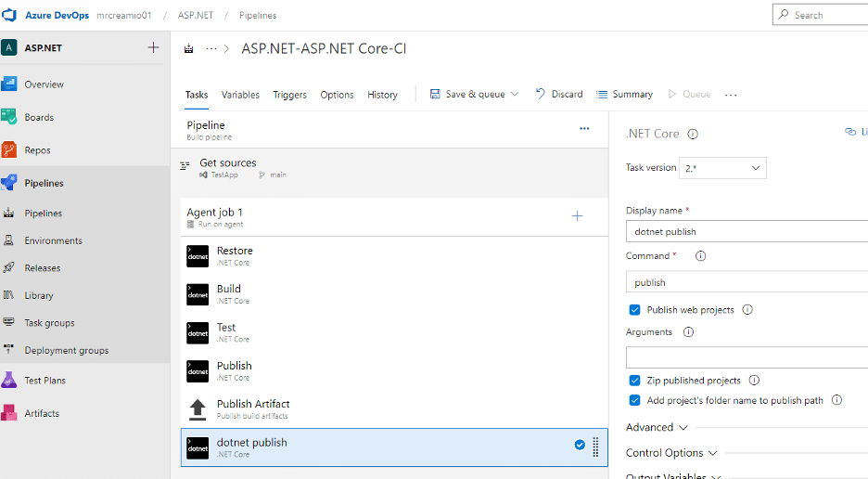Expand the Control Options section
Image resolution: width=868 pixels, height=479 pixels.
pos(671,452)
